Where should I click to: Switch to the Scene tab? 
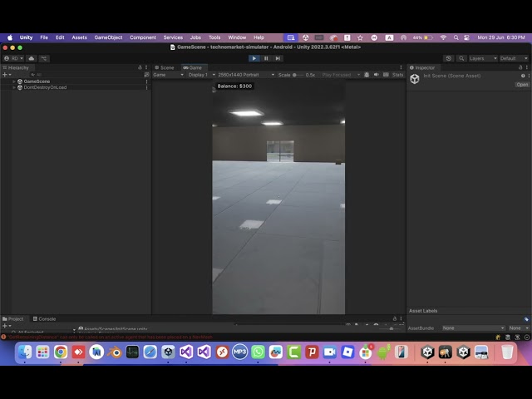coord(165,67)
